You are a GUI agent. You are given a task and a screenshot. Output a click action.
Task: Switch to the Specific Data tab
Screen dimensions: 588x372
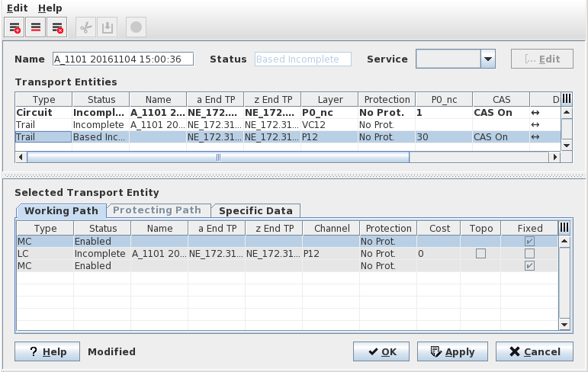point(255,210)
